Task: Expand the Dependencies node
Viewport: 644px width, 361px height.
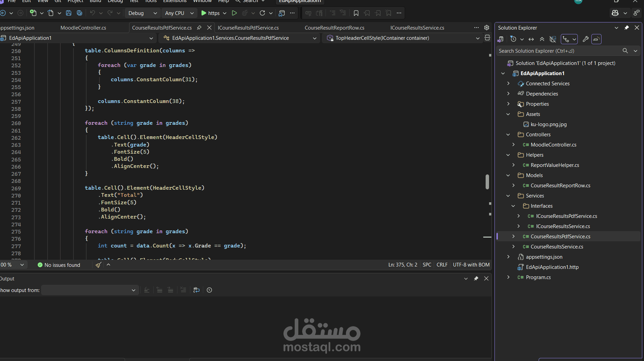Action: [508, 93]
